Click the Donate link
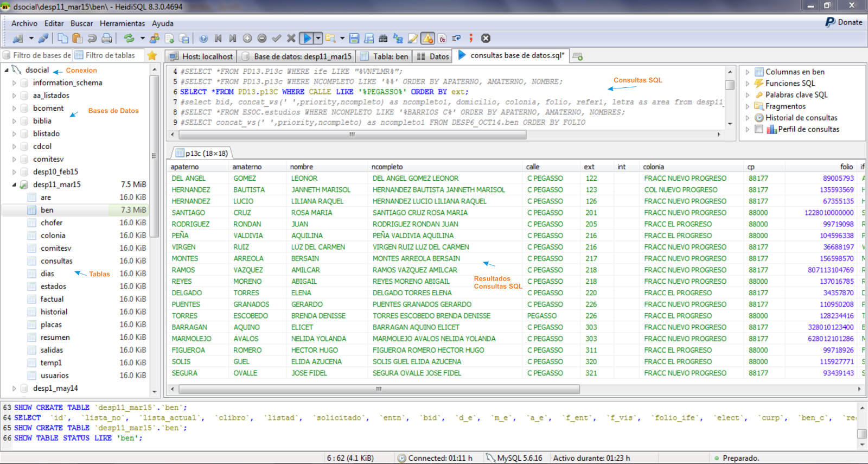This screenshot has width=868, height=464. tap(844, 22)
